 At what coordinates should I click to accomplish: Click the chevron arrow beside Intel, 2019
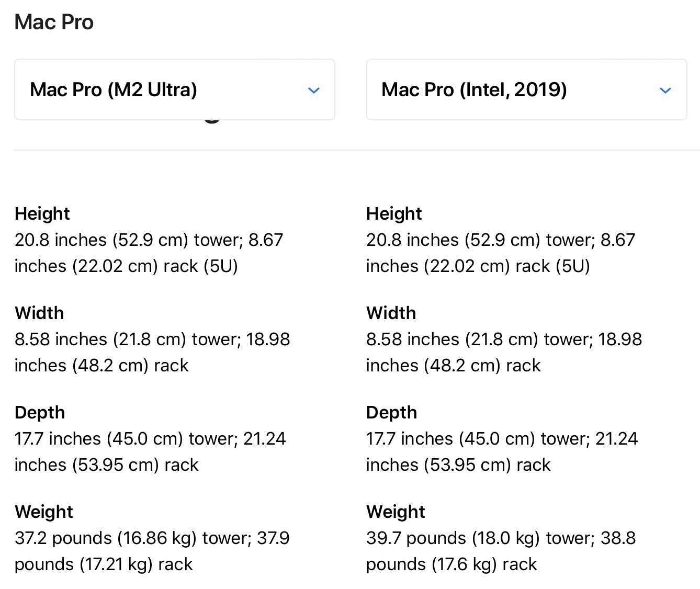[x=665, y=90]
